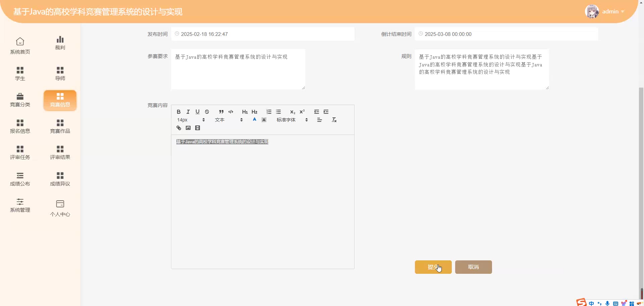Open 报名信息 in the sidebar

click(x=20, y=126)
